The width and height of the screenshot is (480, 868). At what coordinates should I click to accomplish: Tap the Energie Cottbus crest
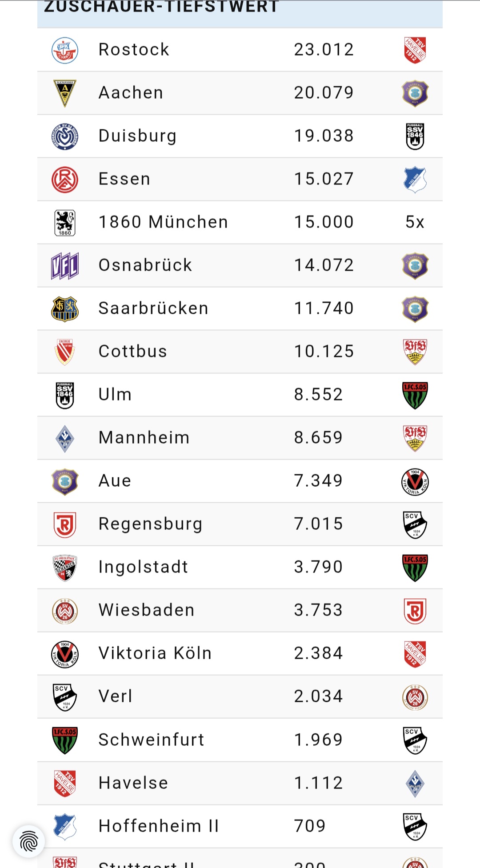[65, 352]
